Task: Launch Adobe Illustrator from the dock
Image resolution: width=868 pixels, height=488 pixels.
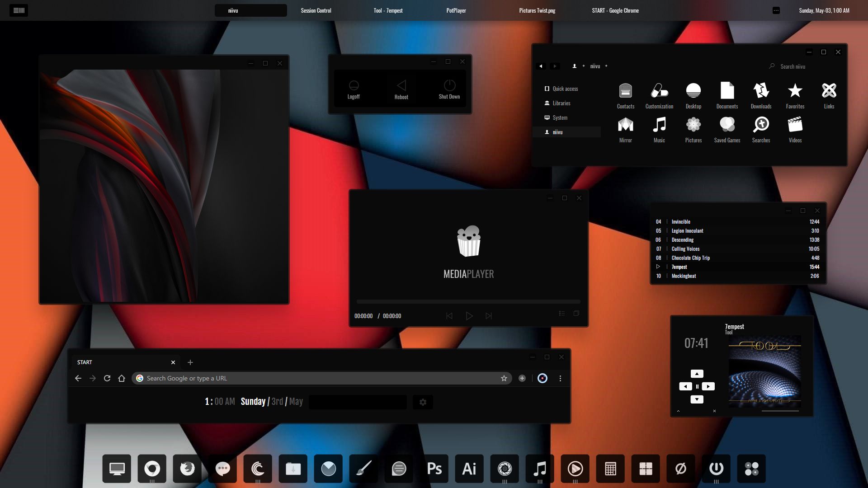Action: [x=469, y=469]
